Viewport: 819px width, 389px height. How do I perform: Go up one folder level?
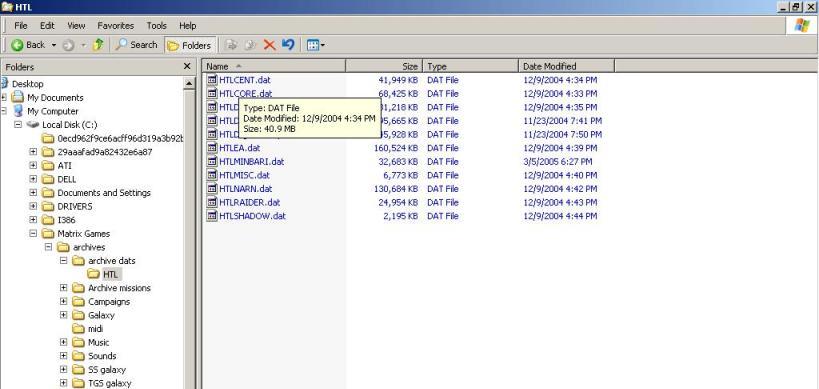98,45
